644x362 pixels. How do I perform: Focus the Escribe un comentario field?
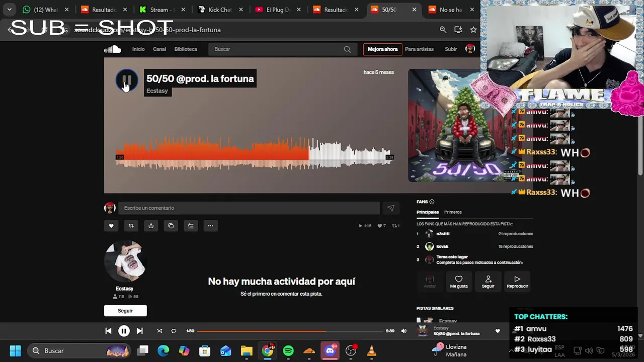pos(249,208)
